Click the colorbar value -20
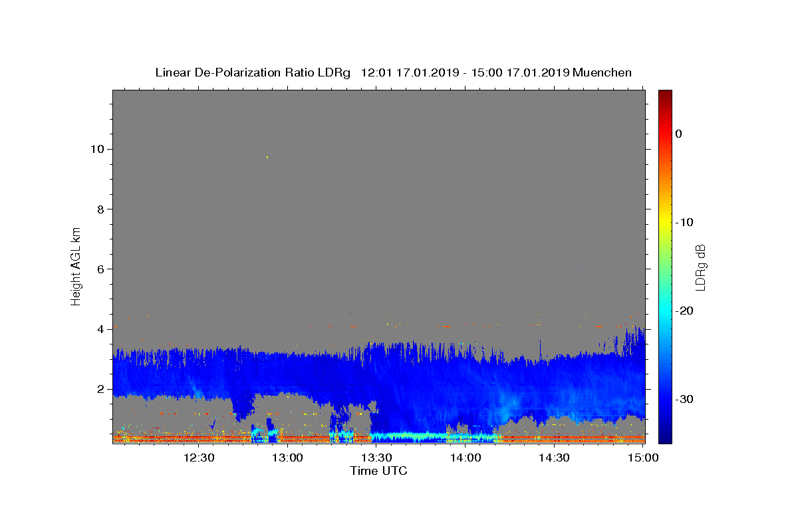Image resolution: width=798 pixels, height=532 pixels. tap(684, 311)
